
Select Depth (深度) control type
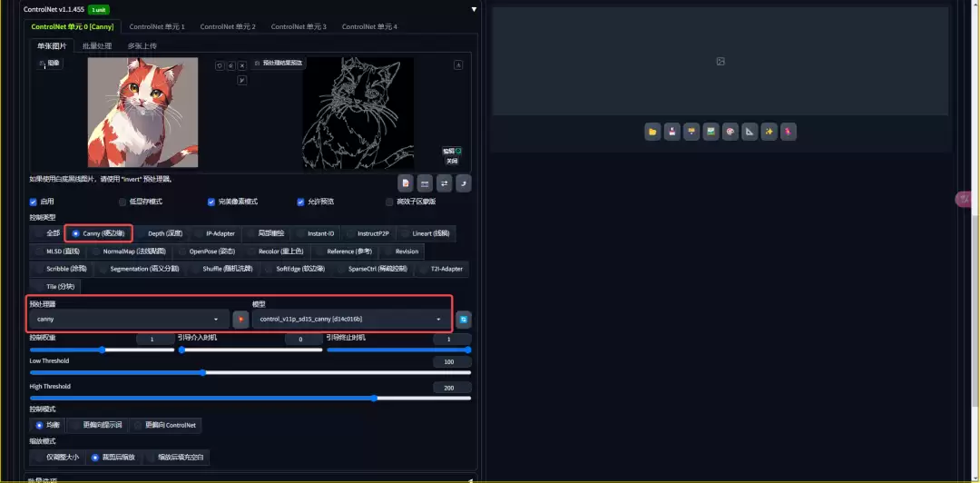pos(160,233)
